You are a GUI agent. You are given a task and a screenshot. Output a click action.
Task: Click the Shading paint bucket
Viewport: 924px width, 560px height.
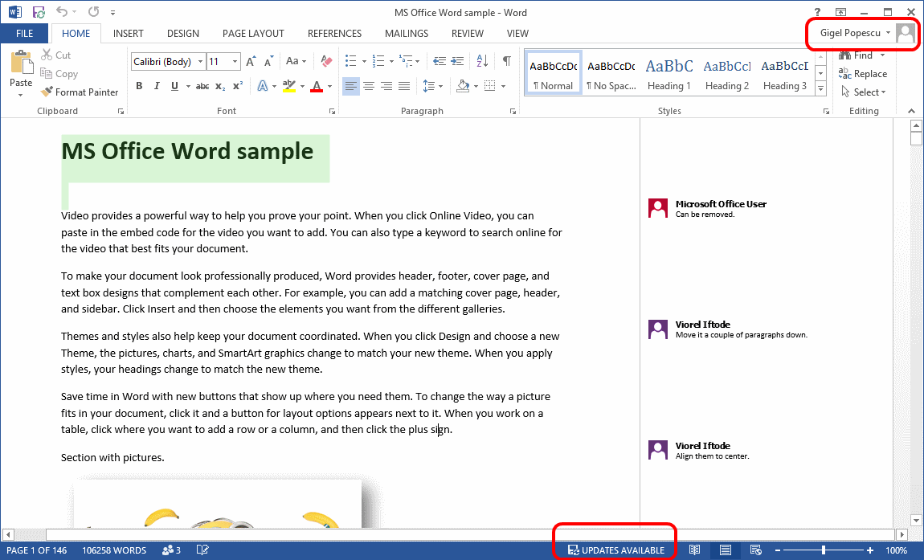(x=463, y=86)
